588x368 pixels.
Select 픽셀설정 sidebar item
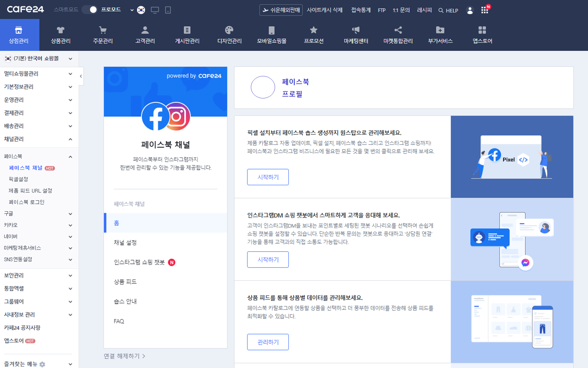(x=18, y=179)
